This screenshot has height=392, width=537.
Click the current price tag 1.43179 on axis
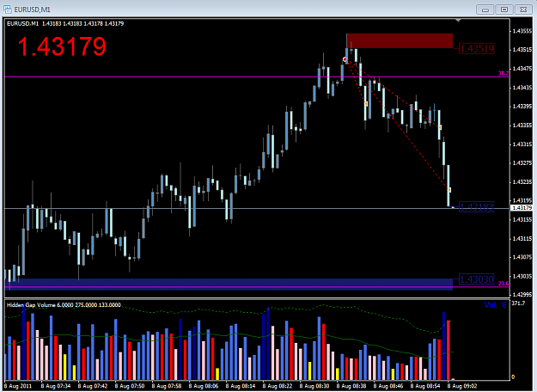click(x=522, y=208)
